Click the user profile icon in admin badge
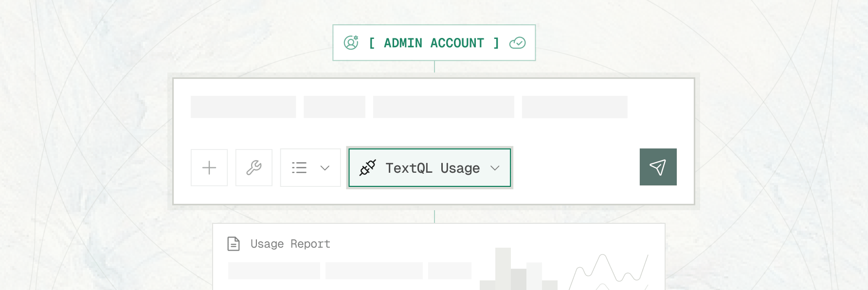Viewport: 868px width, 290px height. point(351,43)
